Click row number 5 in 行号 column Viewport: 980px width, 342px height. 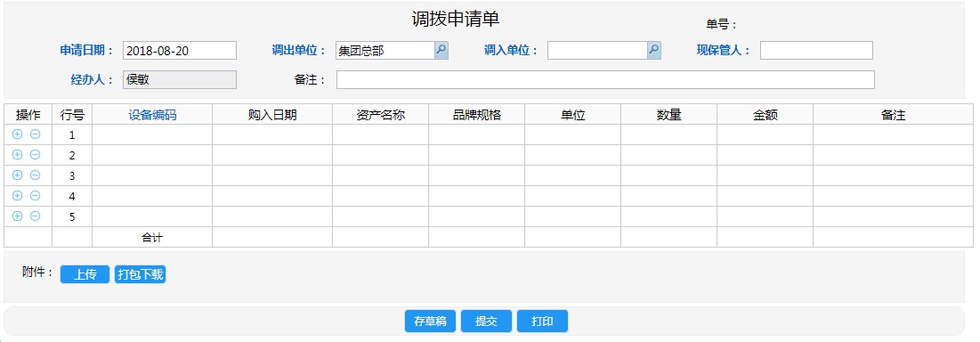point(72,217)
